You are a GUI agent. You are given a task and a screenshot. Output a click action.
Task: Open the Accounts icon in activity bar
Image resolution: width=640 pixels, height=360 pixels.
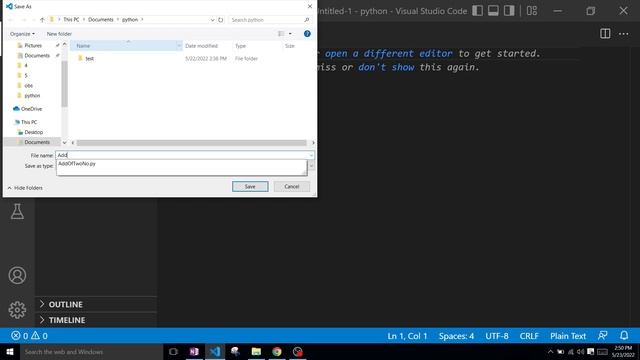(17, 276)
